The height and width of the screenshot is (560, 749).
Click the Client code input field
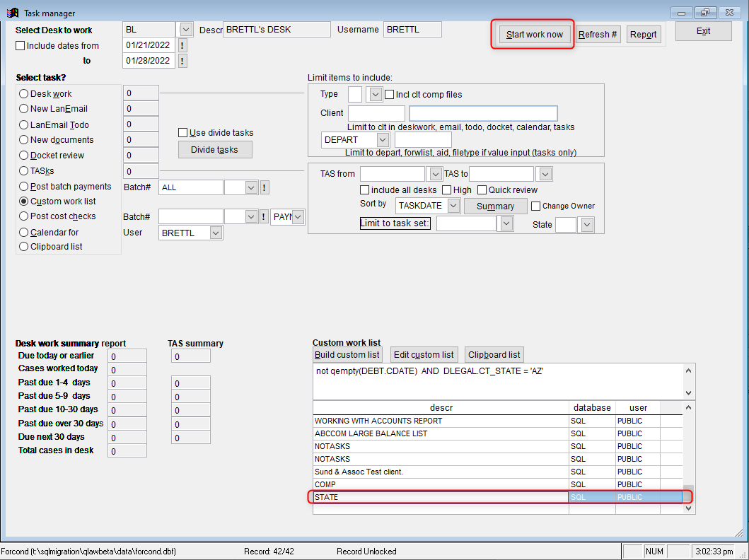(x=376, y=113)
